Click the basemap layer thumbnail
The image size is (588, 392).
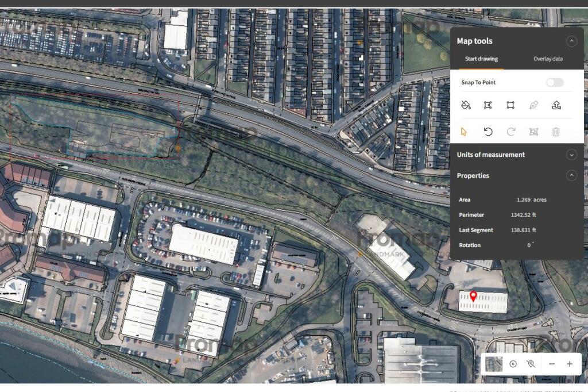tap(494, 364)
